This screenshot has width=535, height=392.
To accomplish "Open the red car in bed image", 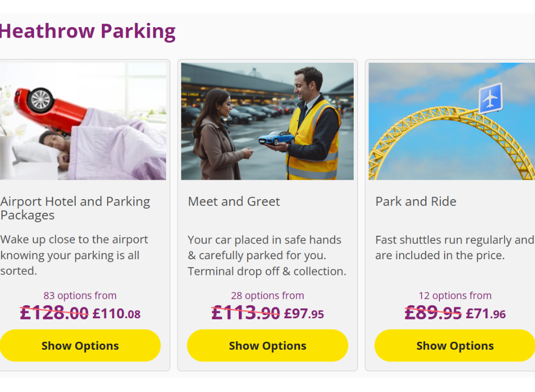I will pos(83,121).
